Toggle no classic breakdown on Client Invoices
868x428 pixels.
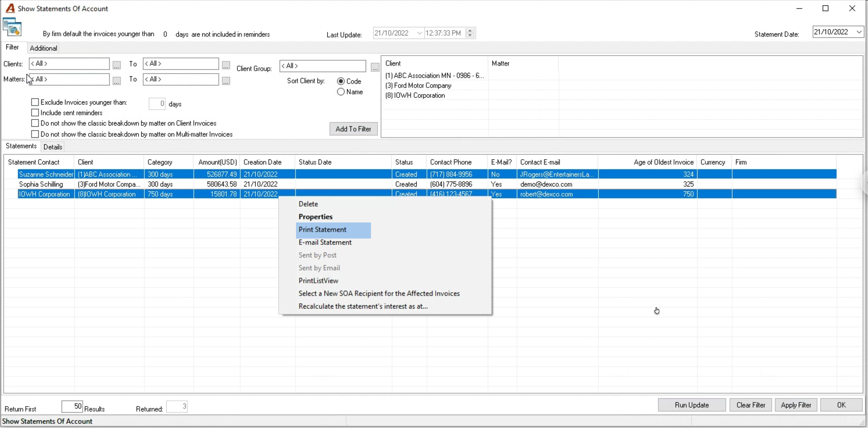(x=35, y=123)
